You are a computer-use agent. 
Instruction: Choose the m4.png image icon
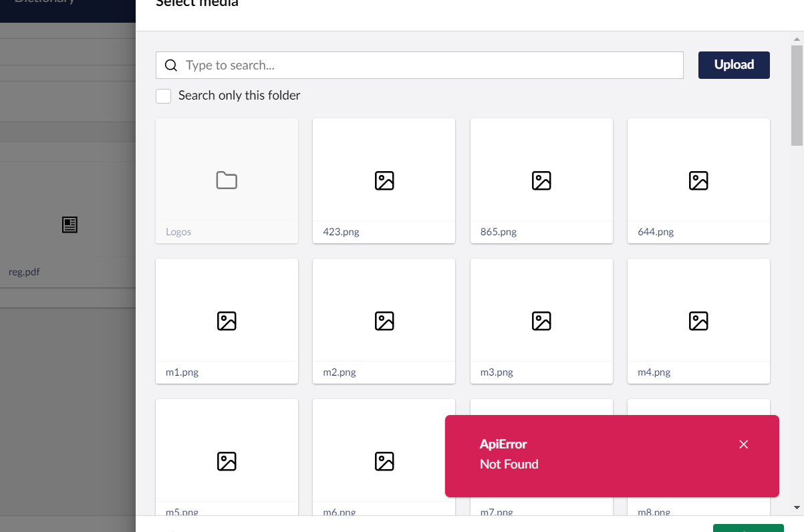(x=698, y=321)
